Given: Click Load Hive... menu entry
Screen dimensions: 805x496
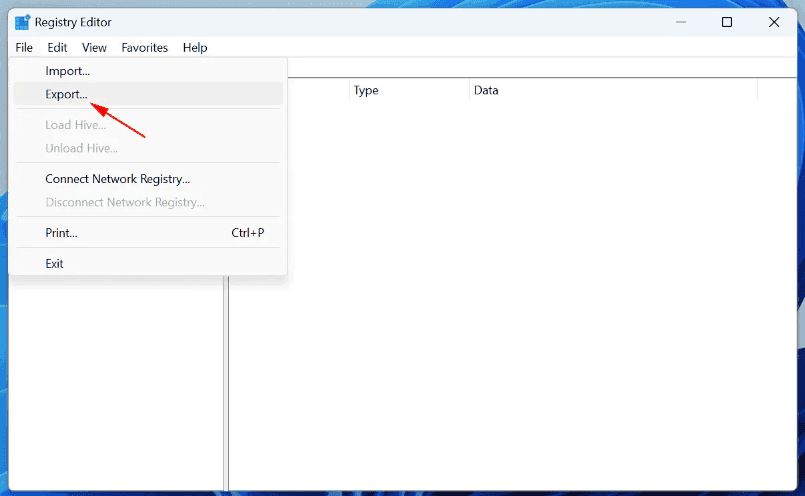Looking at the screenshot, I should (x=148, y=125).
